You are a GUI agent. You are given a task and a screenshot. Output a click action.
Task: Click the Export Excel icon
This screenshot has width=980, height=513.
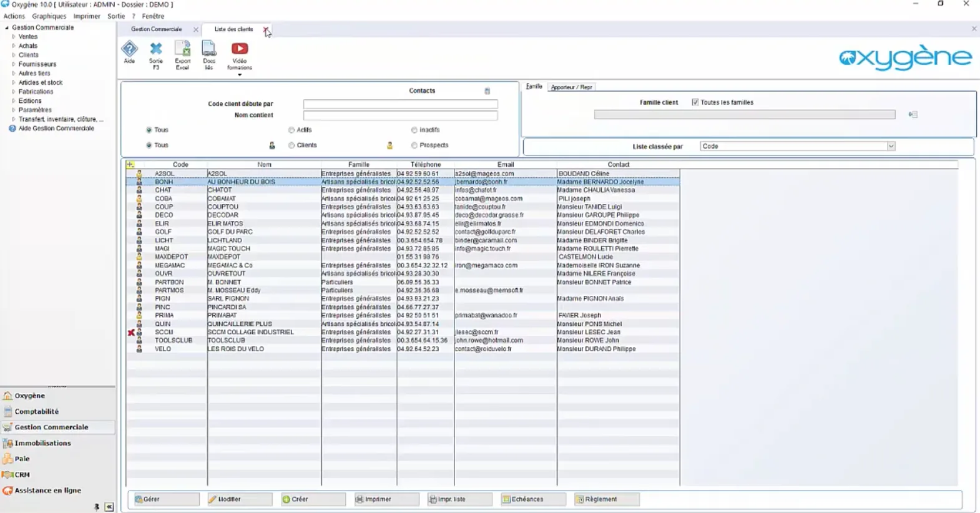pyautogui.click(x=182, y=55)
